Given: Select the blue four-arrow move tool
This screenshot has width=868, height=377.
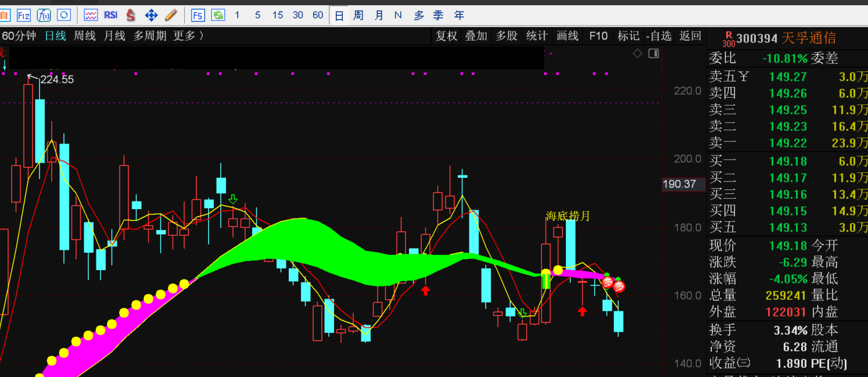Looking at the screenshot, I should tap(151, 15).
